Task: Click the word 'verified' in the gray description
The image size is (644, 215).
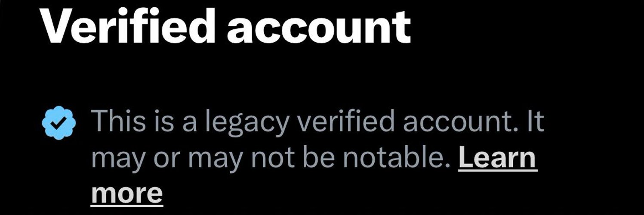Action: click(x=344, y=122)
